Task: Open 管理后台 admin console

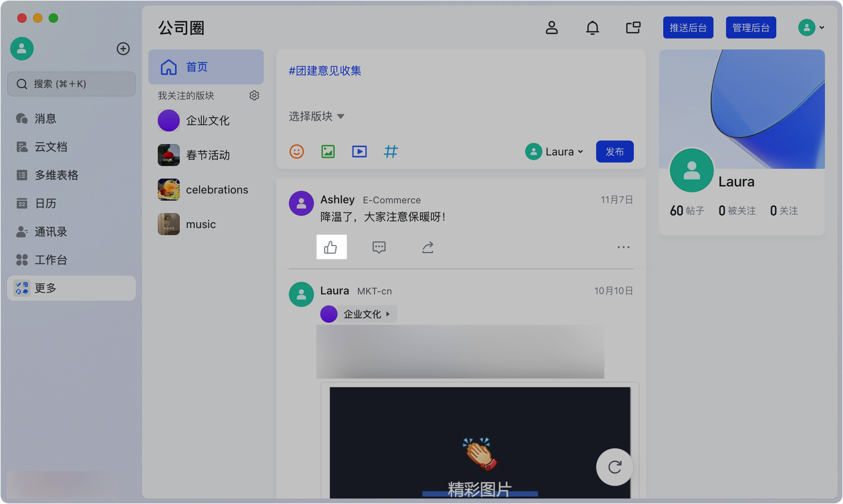Action: [x=751, y=27]
